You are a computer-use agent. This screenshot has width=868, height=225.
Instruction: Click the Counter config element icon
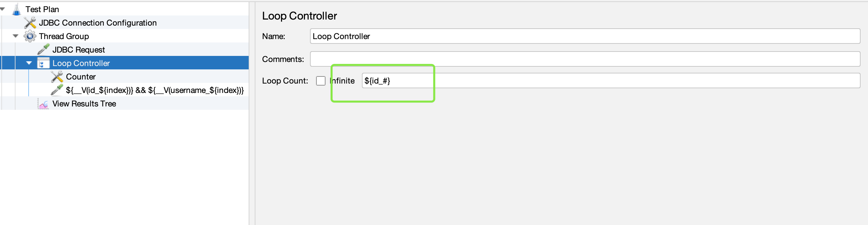(57, 77)
